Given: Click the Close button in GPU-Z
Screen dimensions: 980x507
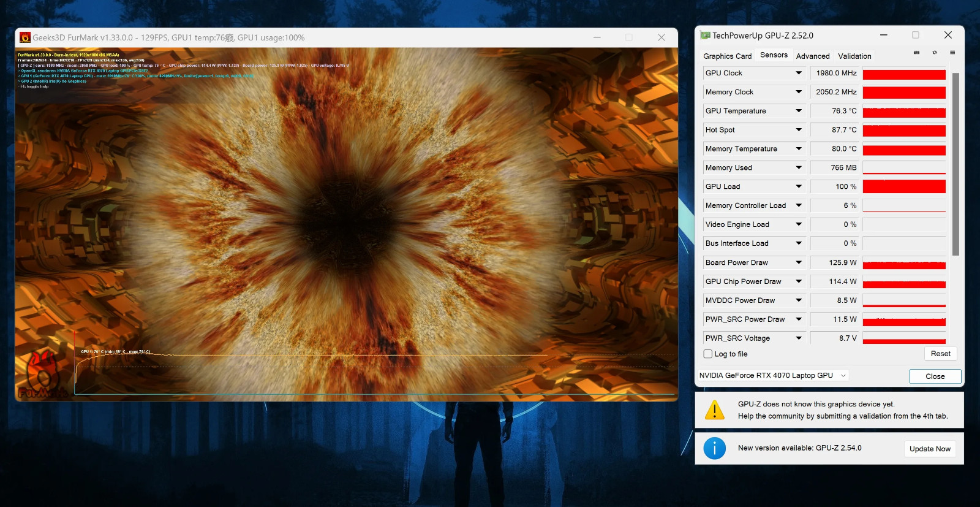Looking at the screenshot, I should (935, 376).
